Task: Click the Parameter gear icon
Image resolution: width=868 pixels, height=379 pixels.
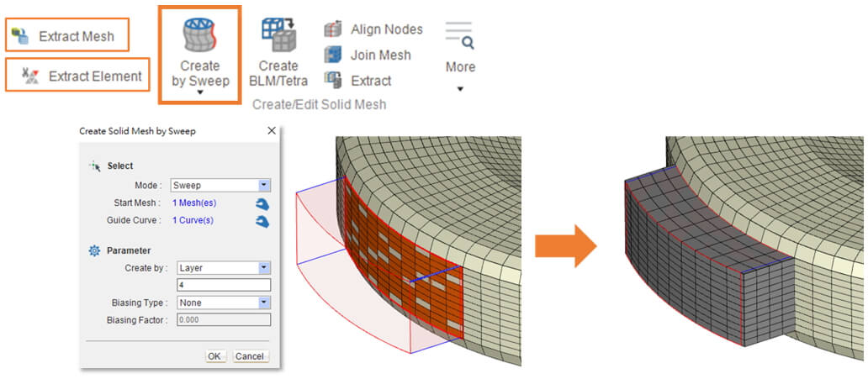Action: point(95,250)
